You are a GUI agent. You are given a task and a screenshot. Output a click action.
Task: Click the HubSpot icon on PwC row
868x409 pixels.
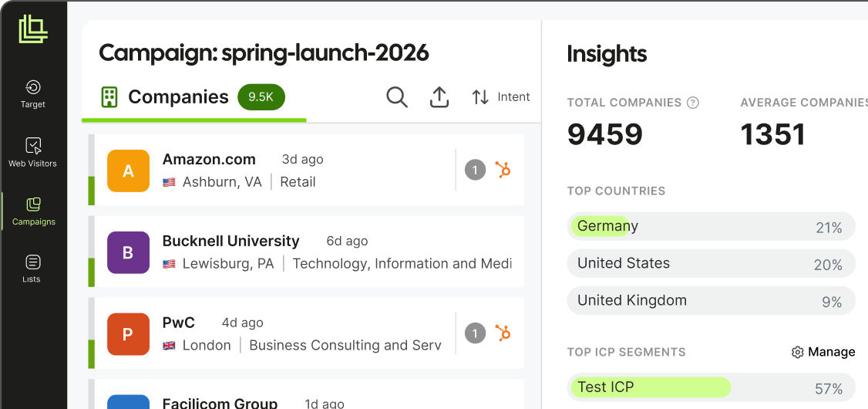coord(503,333)
